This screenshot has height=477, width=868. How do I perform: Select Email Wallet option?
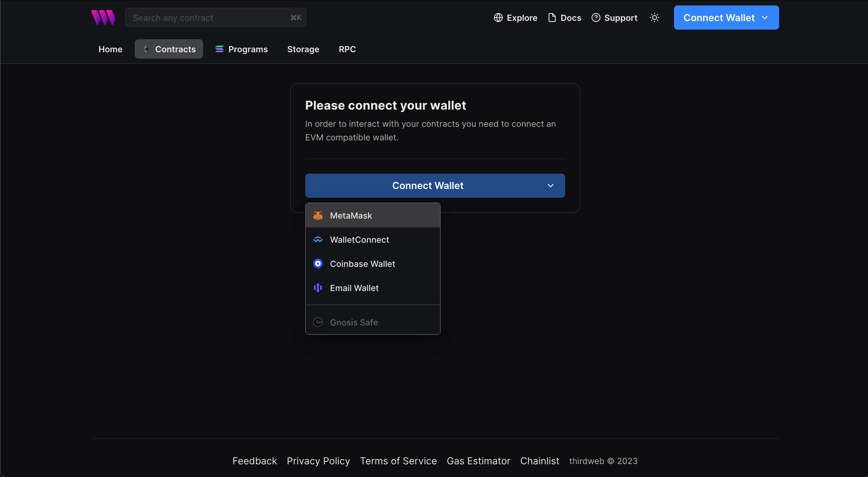coord(373,288)
